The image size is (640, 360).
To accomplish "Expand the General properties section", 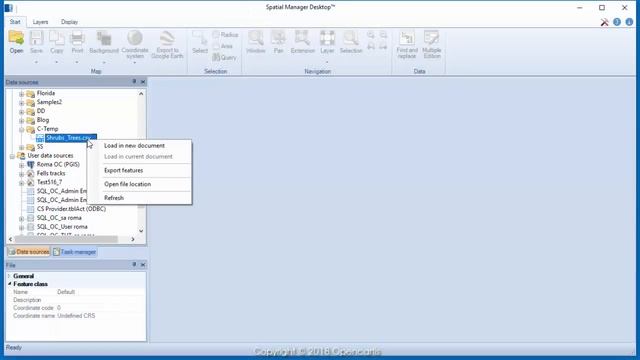I will (x=9, y=276).
